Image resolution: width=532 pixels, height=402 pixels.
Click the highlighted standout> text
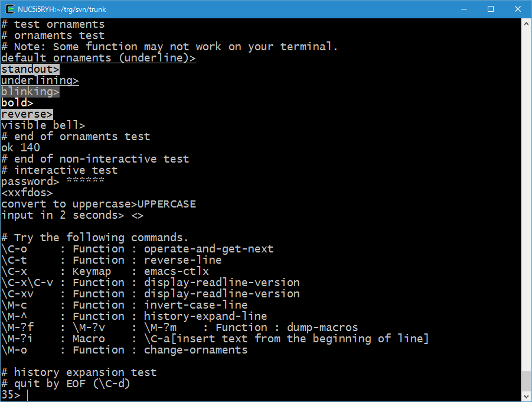(30, 69)
